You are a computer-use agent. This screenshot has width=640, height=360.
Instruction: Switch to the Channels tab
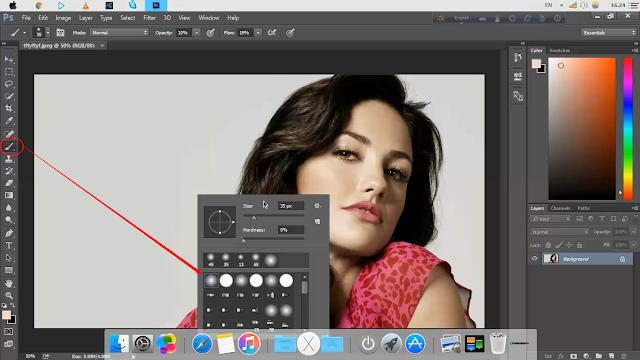coord(560,208)
